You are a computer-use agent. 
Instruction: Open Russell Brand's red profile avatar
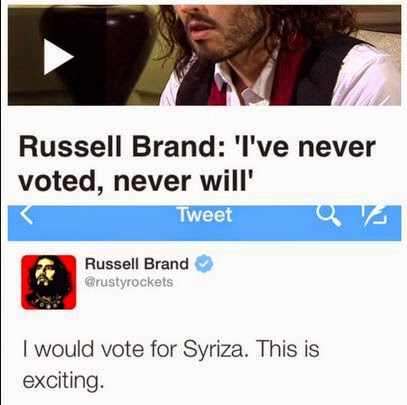coord(49,282)
